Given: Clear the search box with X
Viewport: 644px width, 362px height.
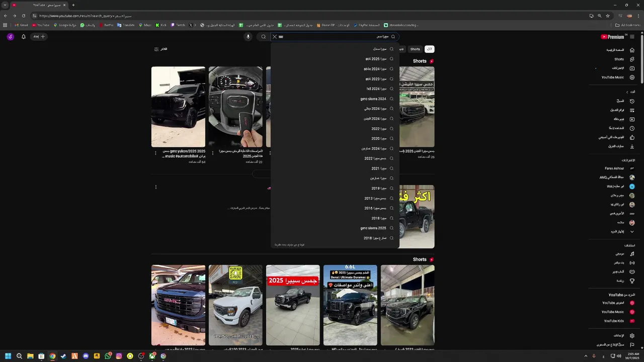Looking at the screenshot, I should point(275,37).
